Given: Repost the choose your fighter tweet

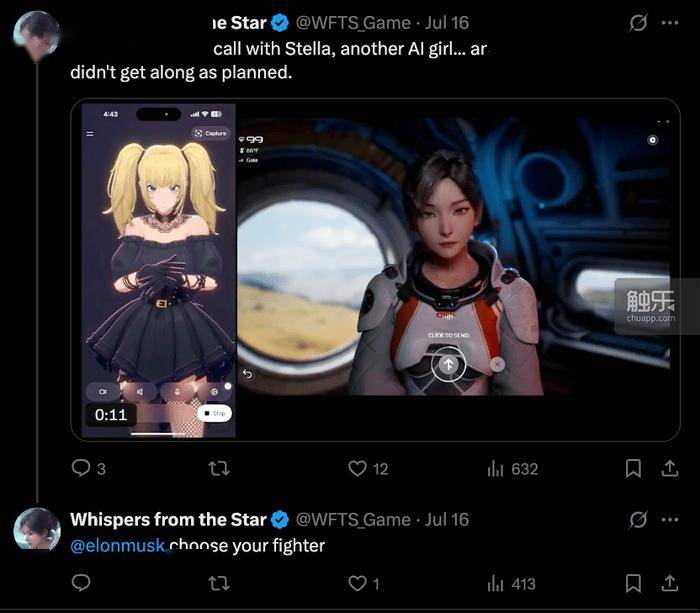Looking at the screenshot, I should 219,583.
